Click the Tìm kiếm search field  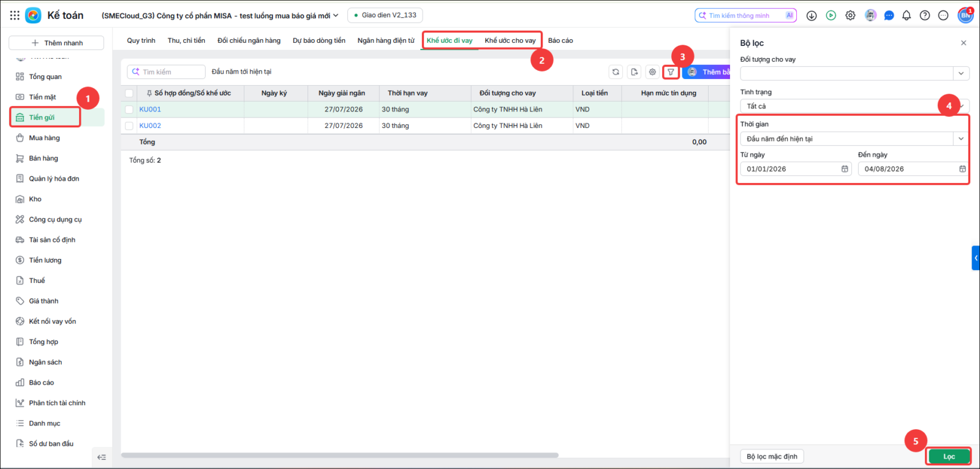tap(166, 72)
